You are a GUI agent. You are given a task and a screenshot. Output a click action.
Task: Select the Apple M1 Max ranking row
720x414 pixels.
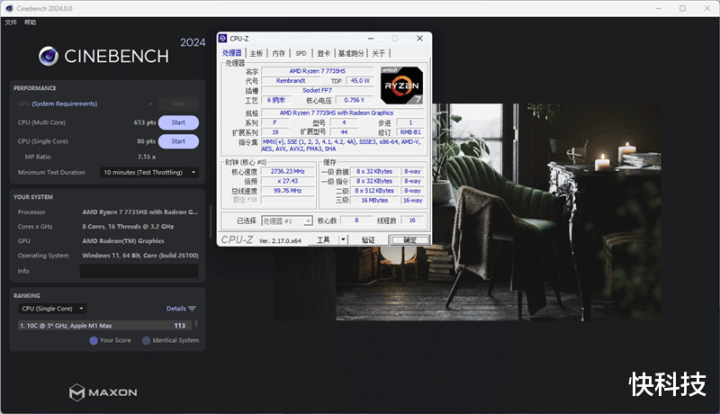pyautogui.click(x=105, y=325)
